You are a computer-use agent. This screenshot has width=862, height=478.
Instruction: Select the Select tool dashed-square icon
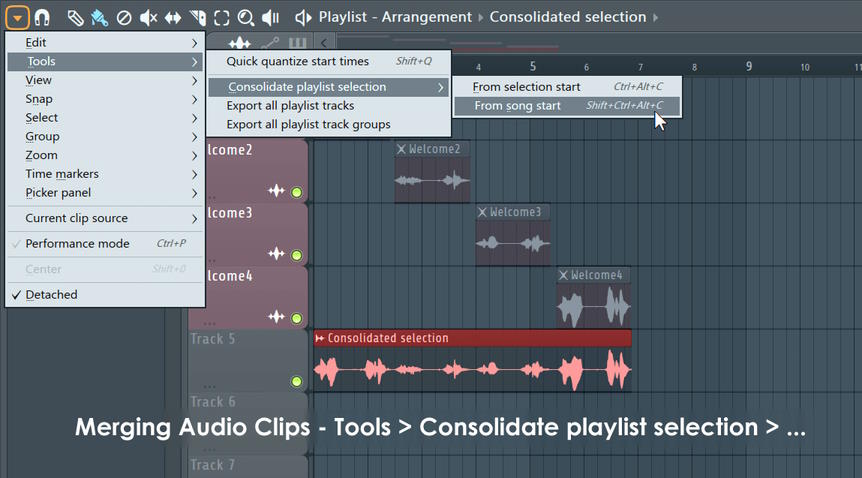click(221, 17)
